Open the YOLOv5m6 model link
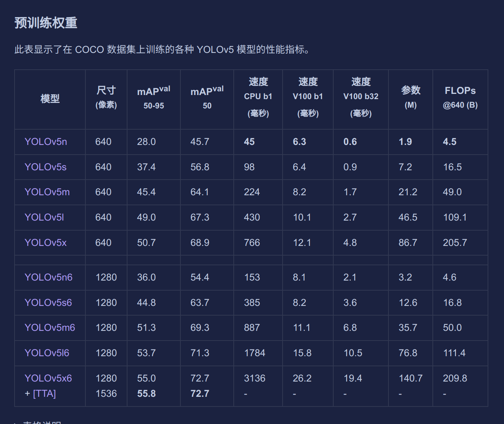This screenshot has height=424, width=504. click(x=50, y=328)
